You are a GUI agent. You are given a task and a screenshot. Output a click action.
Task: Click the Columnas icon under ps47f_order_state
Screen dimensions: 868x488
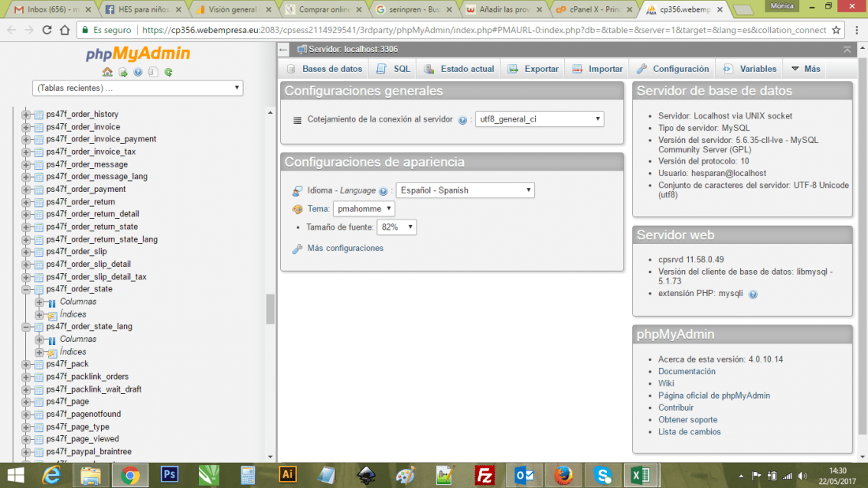click(x=52, y=302)
